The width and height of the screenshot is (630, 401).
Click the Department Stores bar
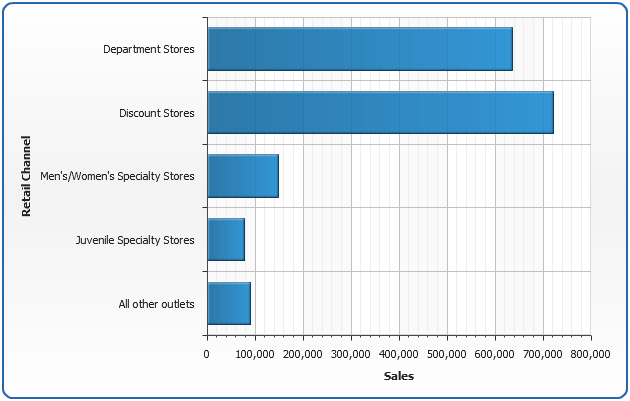click(x=359, y=49)
